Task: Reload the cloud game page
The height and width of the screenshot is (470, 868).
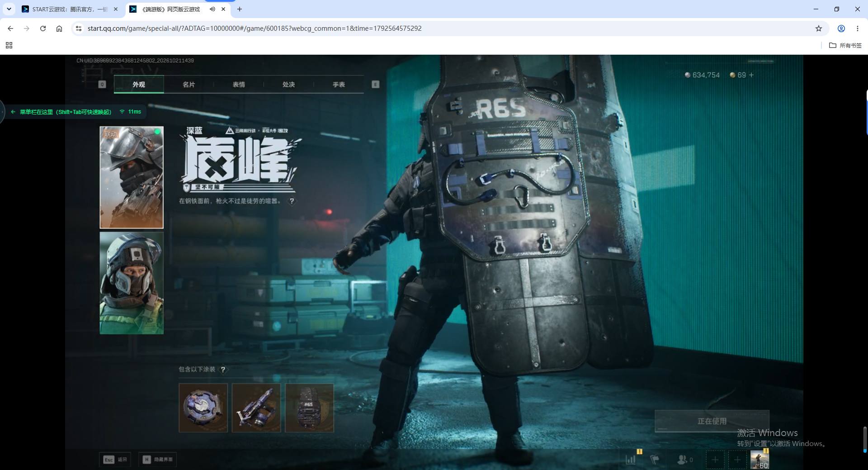Action: pyautogui.click(x=43, y=28)
